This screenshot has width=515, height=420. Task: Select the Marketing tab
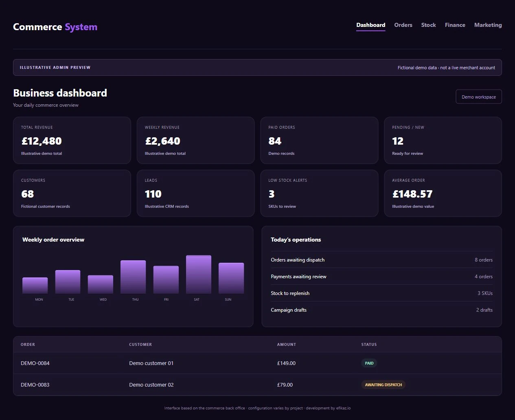488,25
